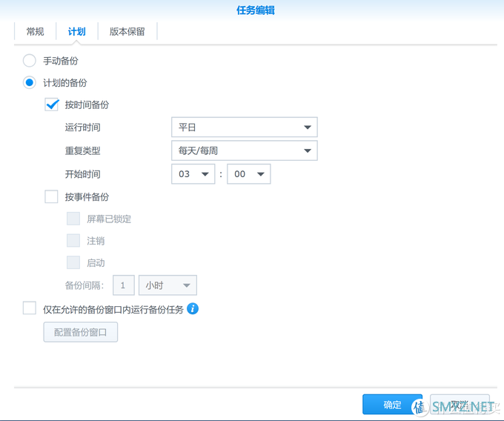504x421 pixels.
Task: Enable 仅在允许的备份窗口内运行备份任务 checkbox
Action: click(29, 308)
